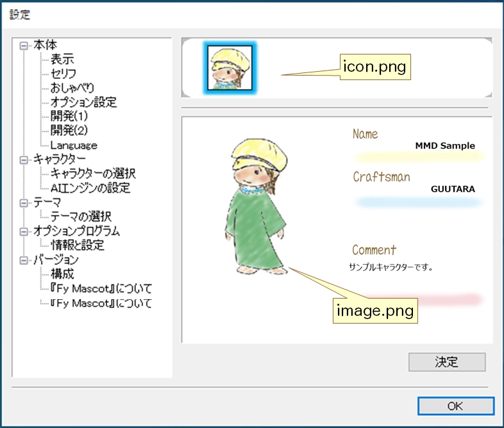Collapse the 本体 tree node
The image size is (504, 428).
(24, 46)
